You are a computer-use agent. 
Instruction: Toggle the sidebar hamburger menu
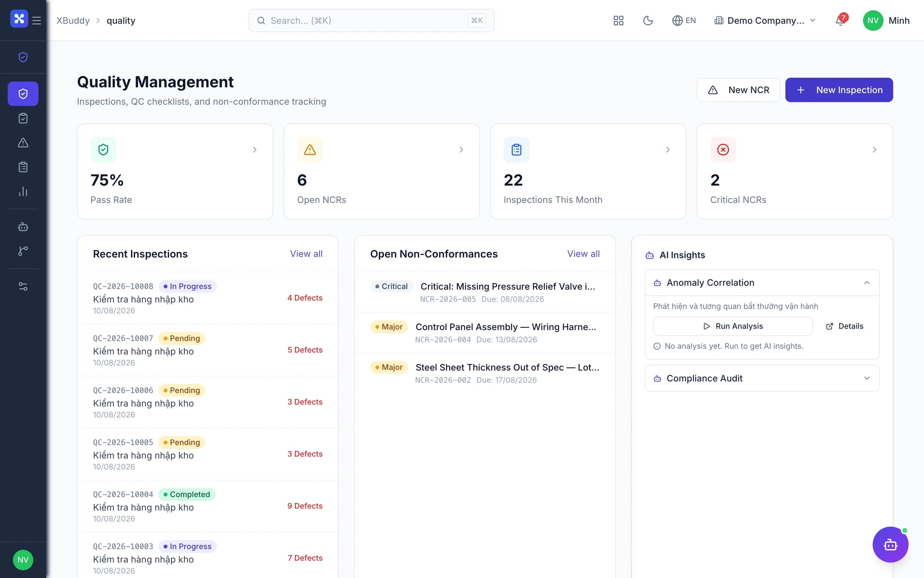(37, 20)
